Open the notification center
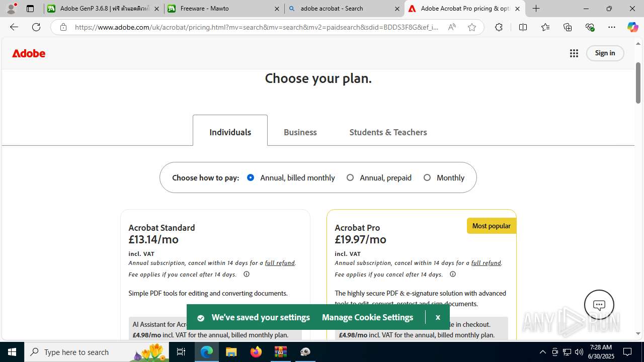Image resolution: width=644 pixels, height=362 pixels. point(627,352)
